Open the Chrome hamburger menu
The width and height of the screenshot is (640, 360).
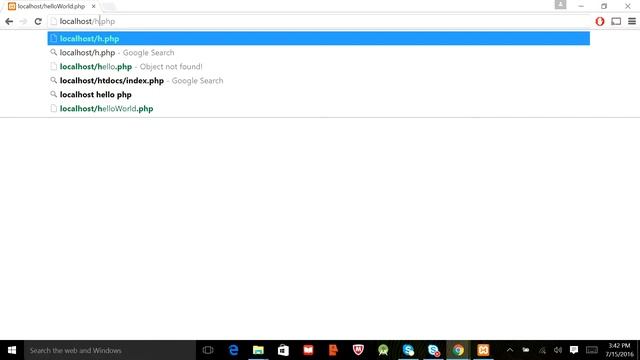pyautogui.click(x=632, y=22)
